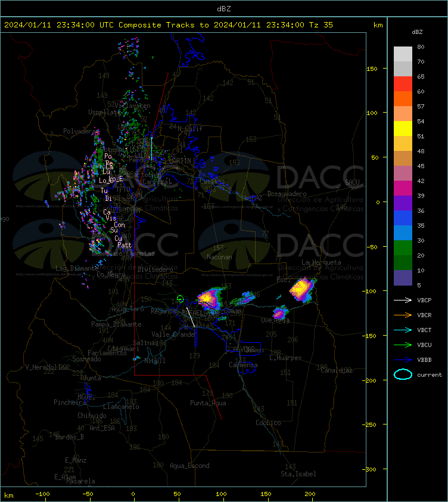
Task: Click the Pincheira place label
Action: tap(70, 402)
